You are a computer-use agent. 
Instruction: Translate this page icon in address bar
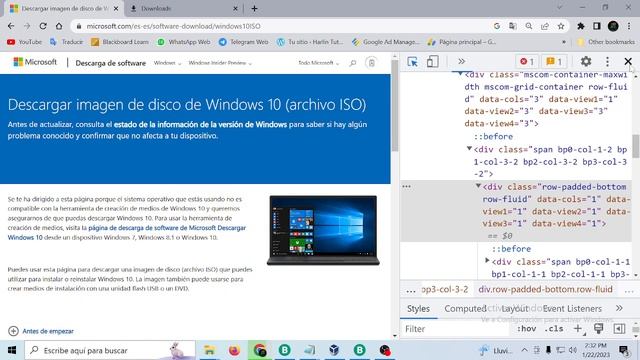click(513, 26)
